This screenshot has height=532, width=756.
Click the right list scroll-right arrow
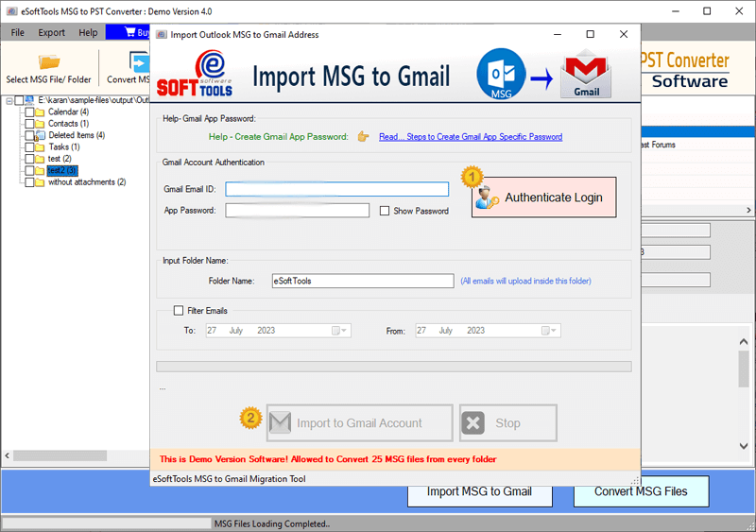click(x=748, y=210)
